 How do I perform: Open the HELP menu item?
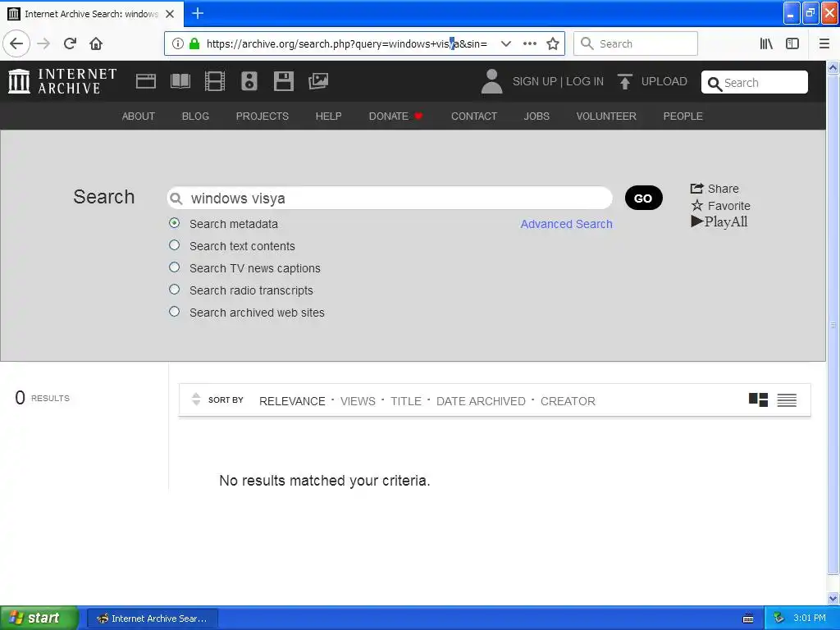(x=328, y=116)
